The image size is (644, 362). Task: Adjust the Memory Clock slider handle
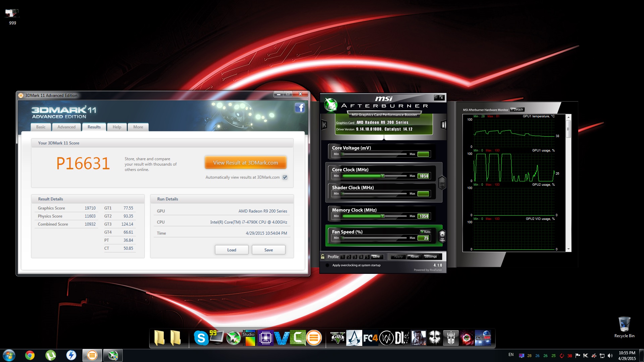383,216
